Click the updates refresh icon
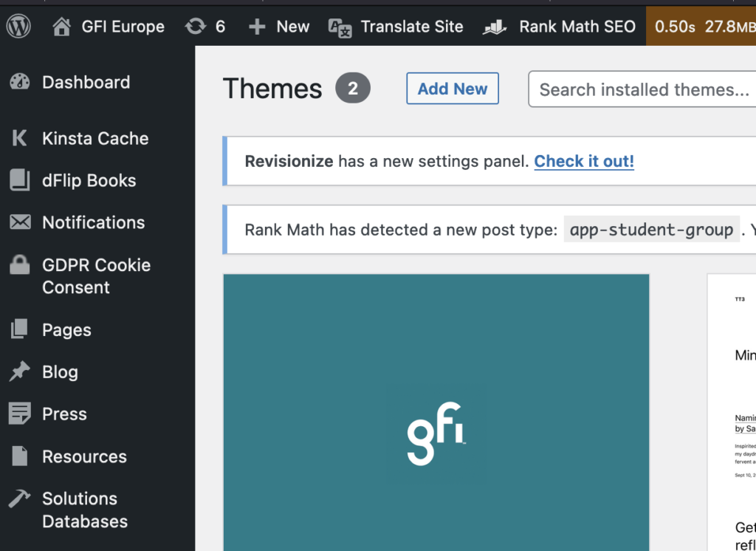 coord(196,27)
